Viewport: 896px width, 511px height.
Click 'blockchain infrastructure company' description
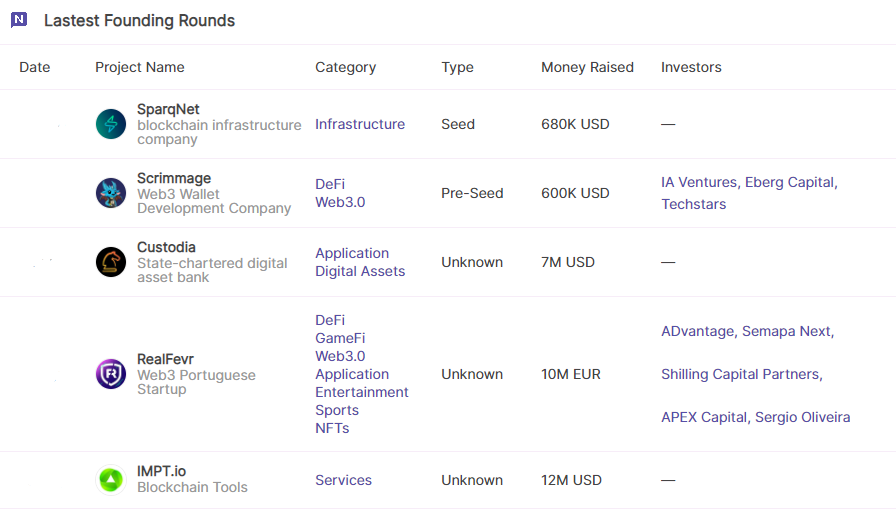tap(219, 132)
